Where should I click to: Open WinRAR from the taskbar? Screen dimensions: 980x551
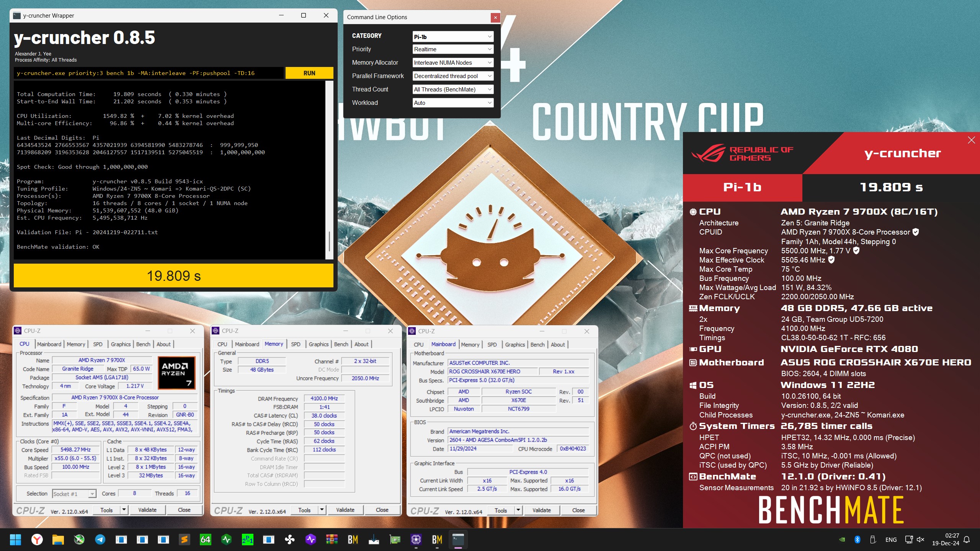click(x=332, y=540)
